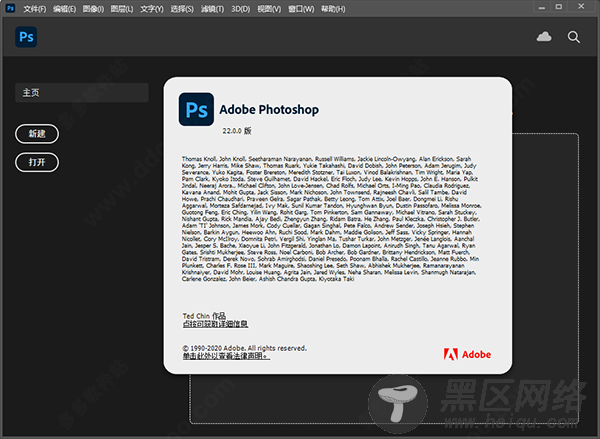Click the Ps icon in title bar
The width and height of the screenshot is (600, 439).
tap(10, 8)
